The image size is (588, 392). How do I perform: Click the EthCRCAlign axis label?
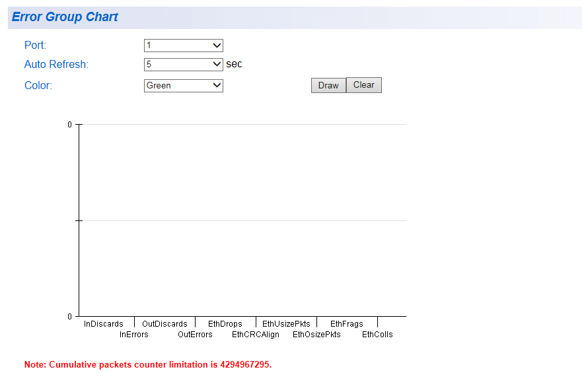[256, 335]
